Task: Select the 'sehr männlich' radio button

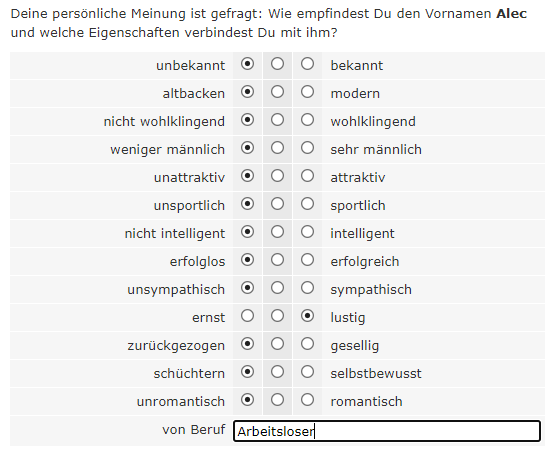Action: click(x=307, y=148)
